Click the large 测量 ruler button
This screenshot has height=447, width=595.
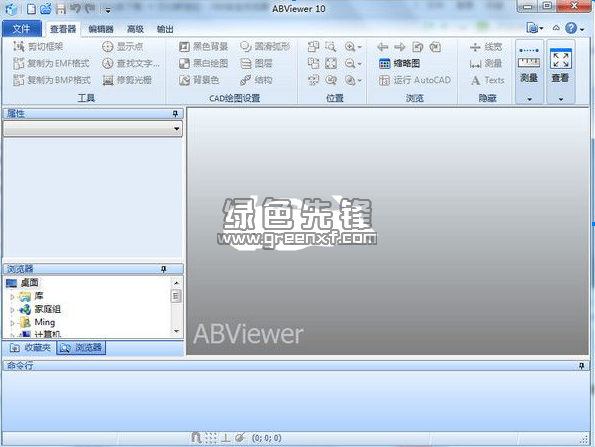529,65
